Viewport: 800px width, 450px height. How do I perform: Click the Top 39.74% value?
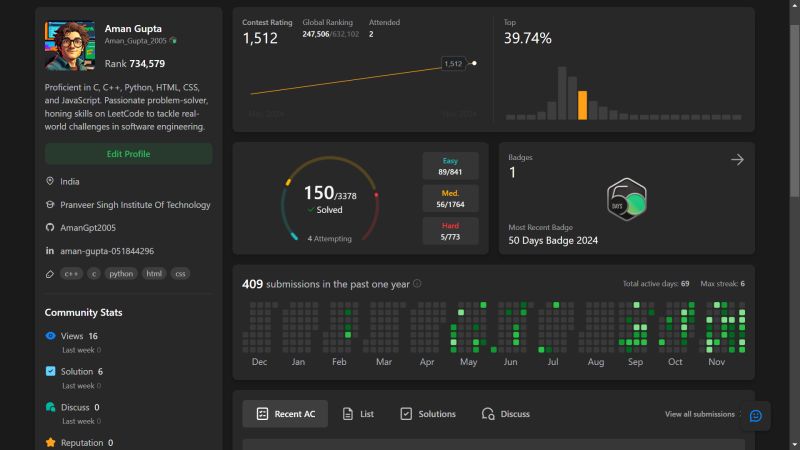pos(528,38)
